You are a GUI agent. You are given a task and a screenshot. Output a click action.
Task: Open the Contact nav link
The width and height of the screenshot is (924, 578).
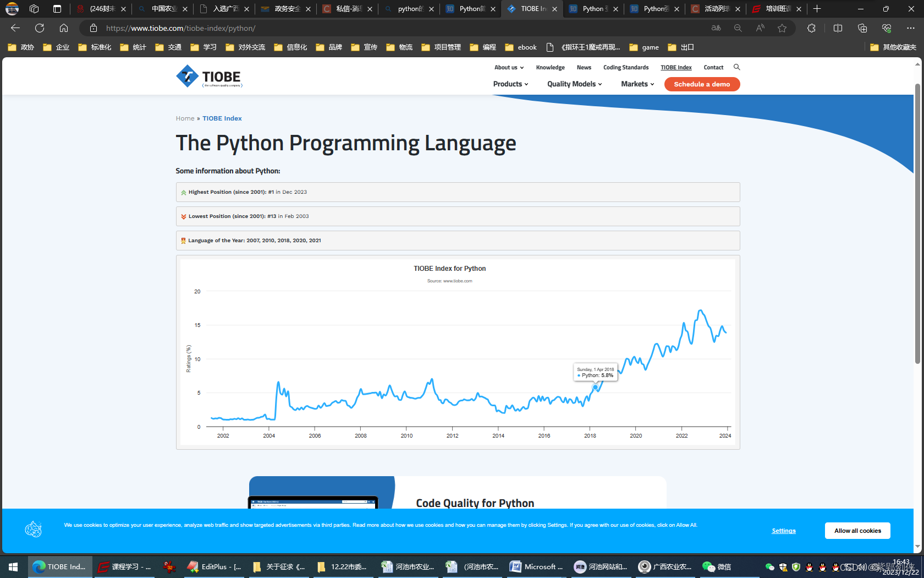(x=713, y=67)
